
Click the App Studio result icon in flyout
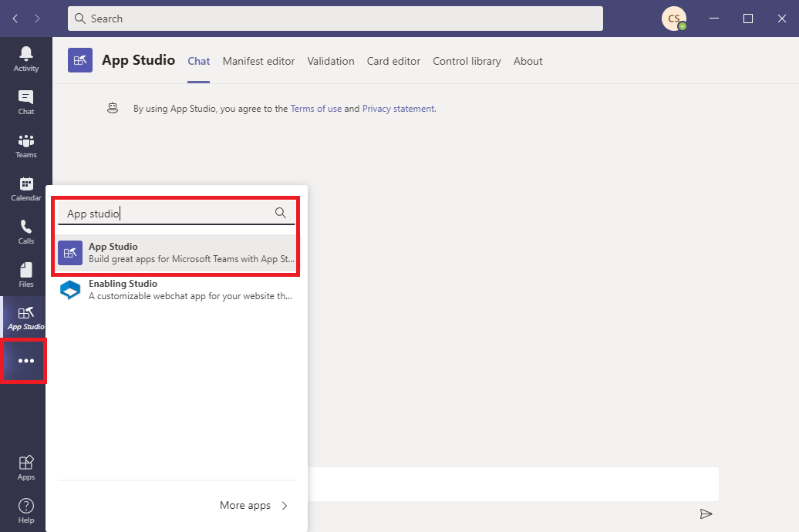(x=70, y=253)
